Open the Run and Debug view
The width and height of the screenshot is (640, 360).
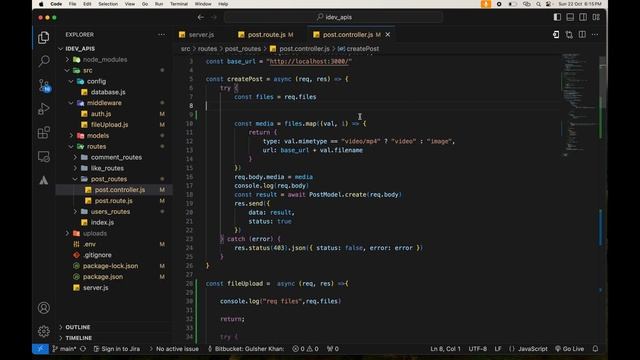44,109
